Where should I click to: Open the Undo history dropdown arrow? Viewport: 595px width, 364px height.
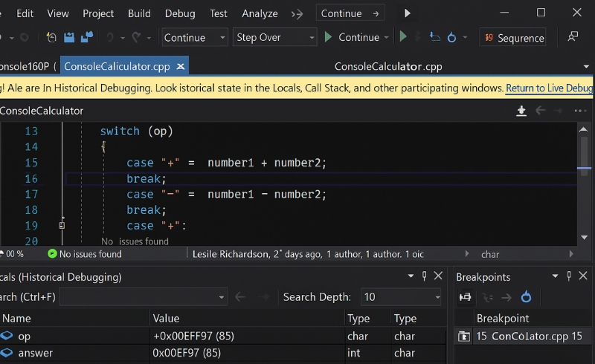pyautogui.click(x=123, y=38)
